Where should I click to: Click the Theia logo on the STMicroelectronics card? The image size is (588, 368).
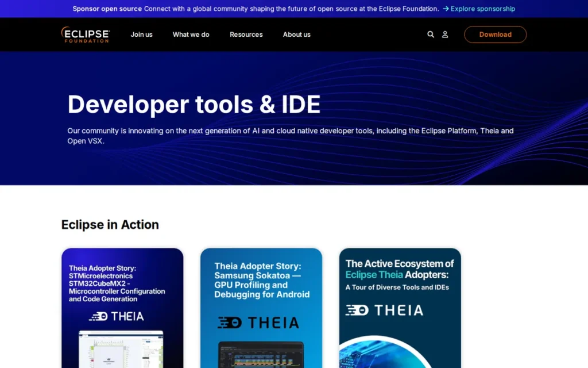116,316
